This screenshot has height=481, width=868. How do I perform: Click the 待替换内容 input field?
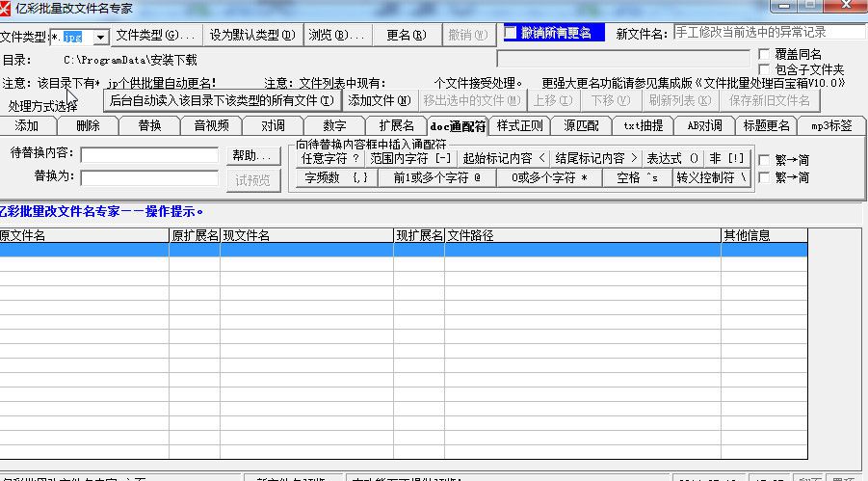coord(149,155)
